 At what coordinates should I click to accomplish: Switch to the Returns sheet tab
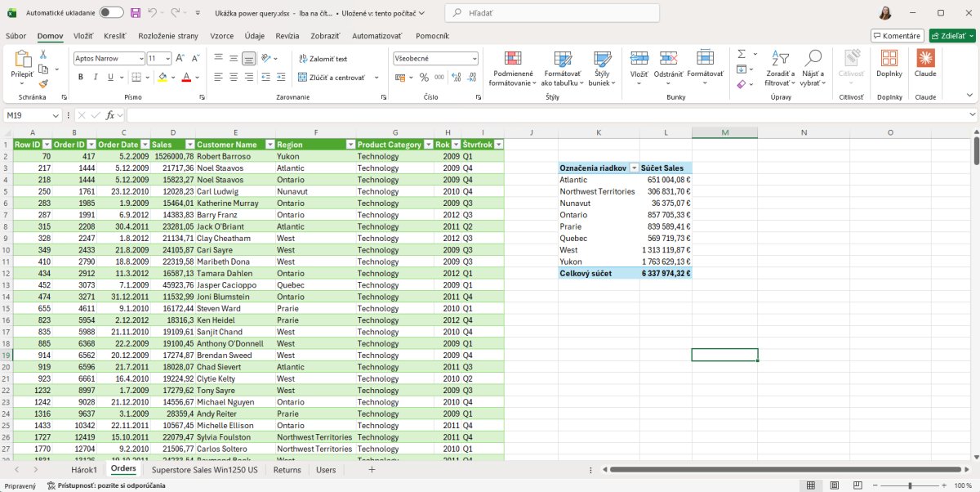[287, 470]
